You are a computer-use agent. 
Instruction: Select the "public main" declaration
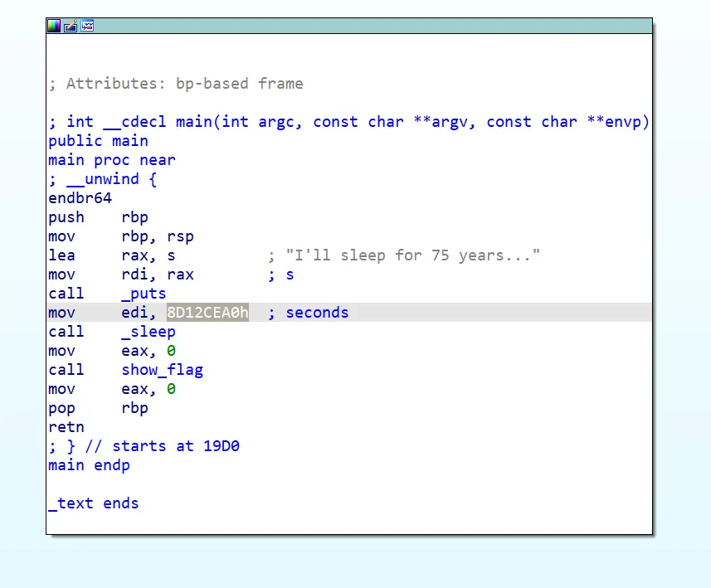[x=98, y=141]
